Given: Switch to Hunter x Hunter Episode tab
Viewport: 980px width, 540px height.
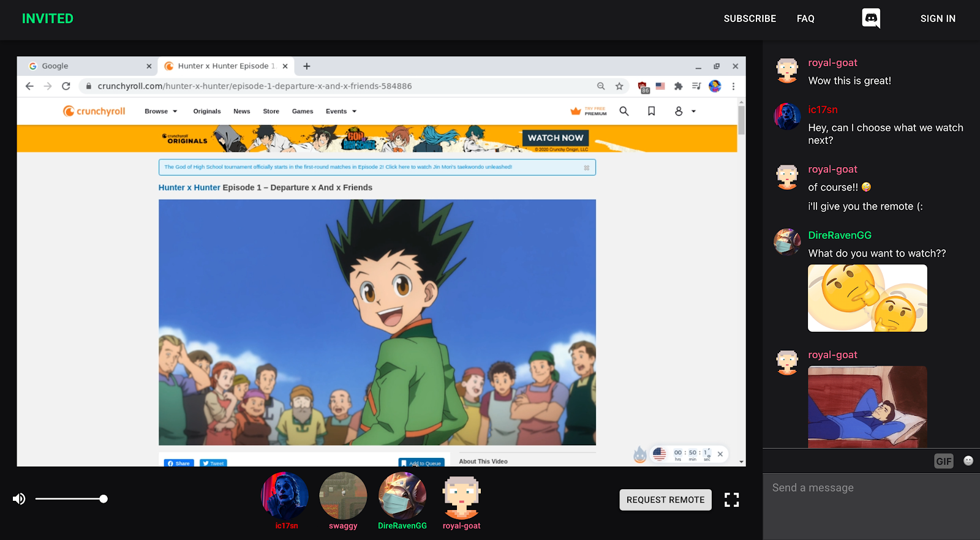Looking at the screenshot, I should pos(226,66).
